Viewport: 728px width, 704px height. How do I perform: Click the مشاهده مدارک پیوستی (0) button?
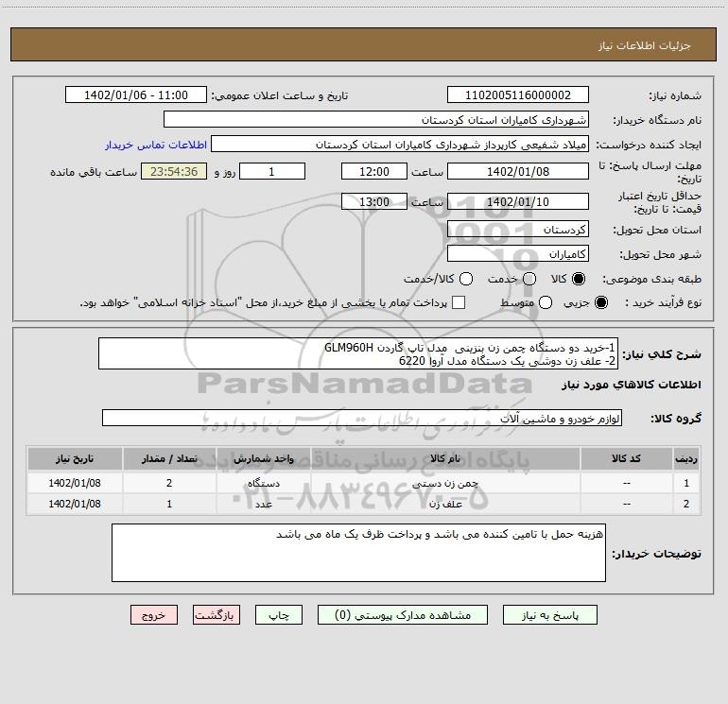click(x=403, y=615)
